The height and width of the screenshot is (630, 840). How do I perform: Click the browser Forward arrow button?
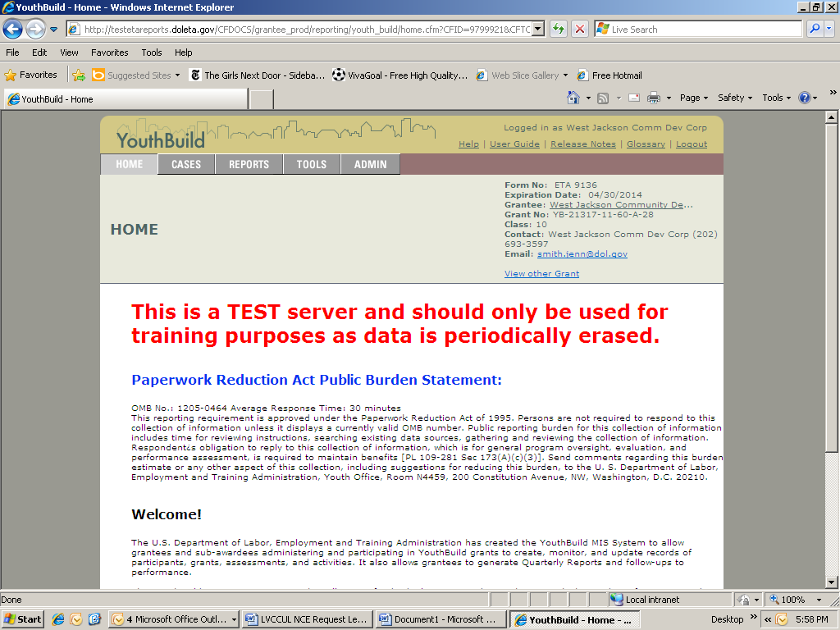[x=35, y=29]
